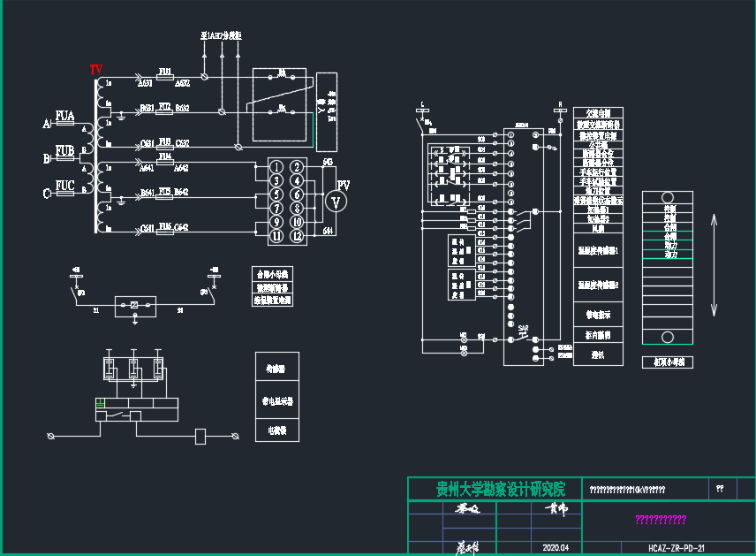Click the 合闸小母线 legend cell
The image size is (756, 556).
(272, 274)
